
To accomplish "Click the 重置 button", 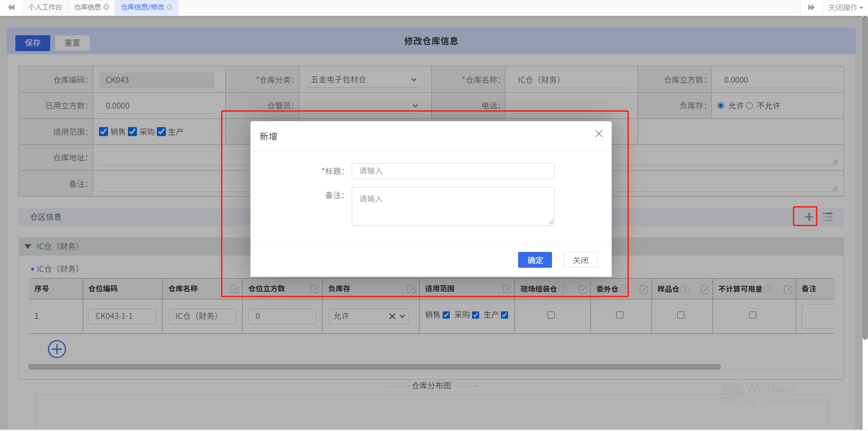I will pos(72,43).
